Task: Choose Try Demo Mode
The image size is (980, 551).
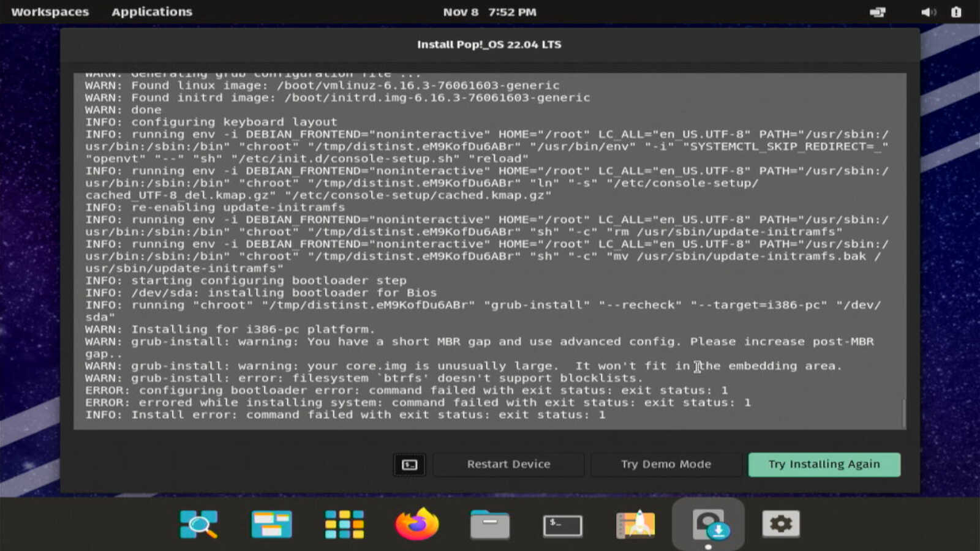Action: pos(666,465)
